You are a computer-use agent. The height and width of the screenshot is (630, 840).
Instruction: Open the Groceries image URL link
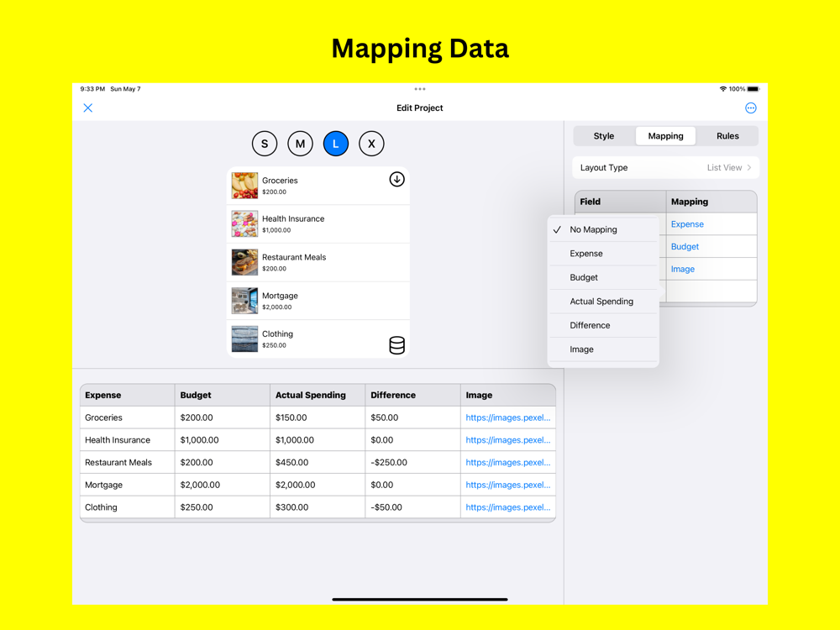(508, 417)
